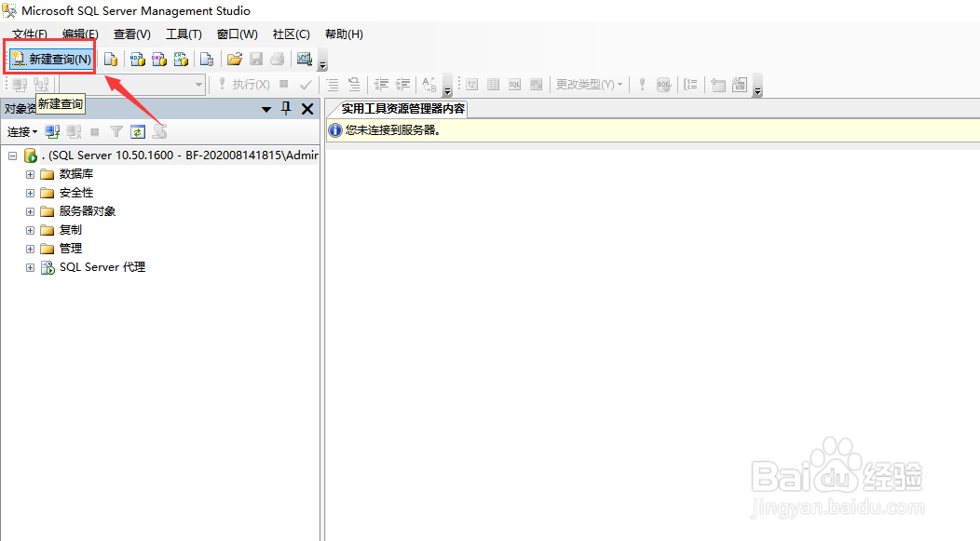
Task: Open the Activity Monitor toolbar icon
Action: coord(305,59)
